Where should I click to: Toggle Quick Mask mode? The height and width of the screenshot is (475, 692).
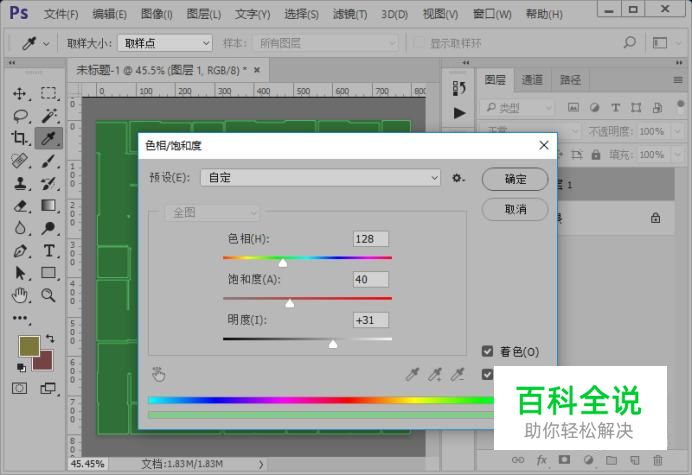[x=19, y=388]
